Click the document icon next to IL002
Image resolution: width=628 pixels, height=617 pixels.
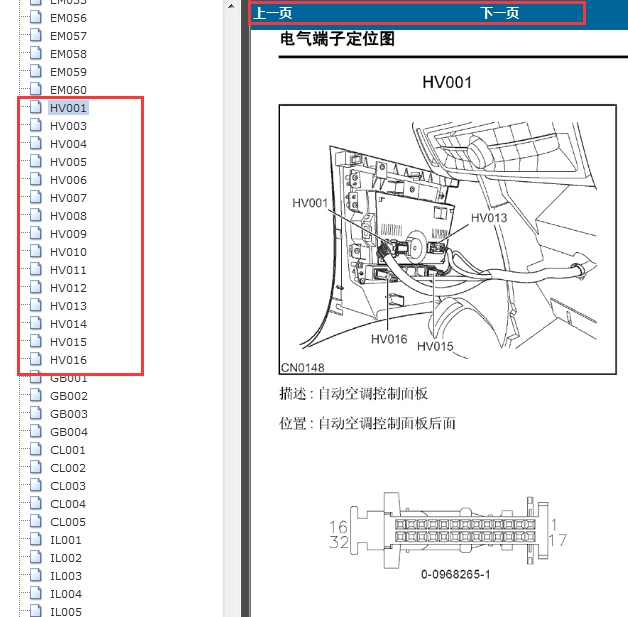click(x=36, y=557)
